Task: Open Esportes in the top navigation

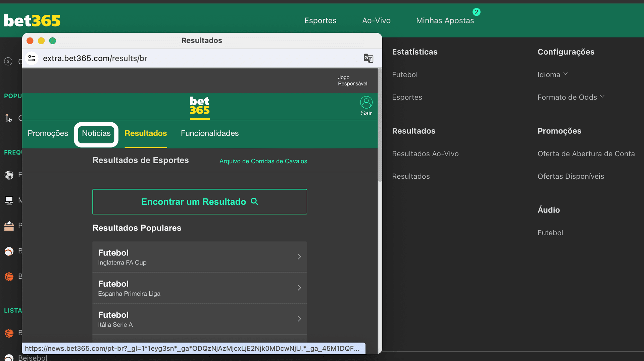Action: (320, 20)
